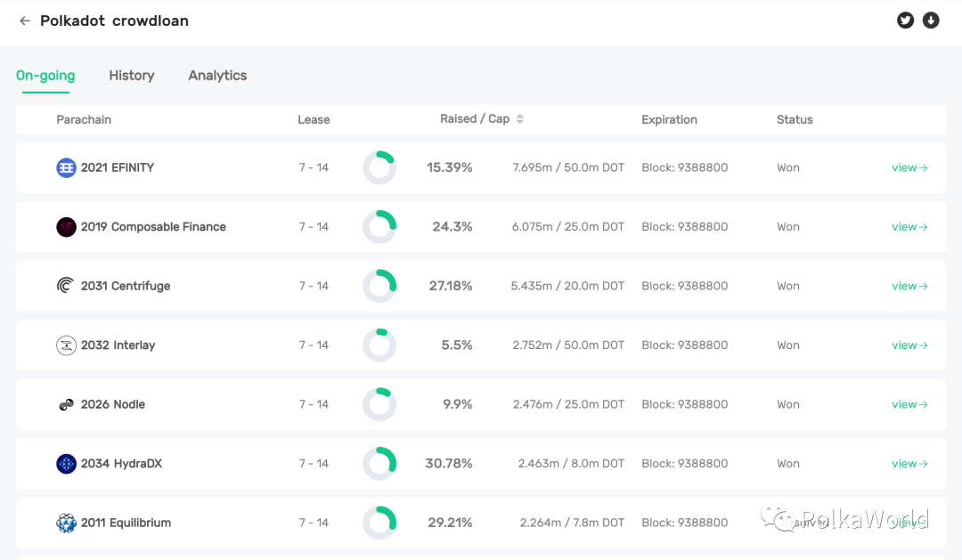Go back using the left arrow icon

(x=25, y=20)
